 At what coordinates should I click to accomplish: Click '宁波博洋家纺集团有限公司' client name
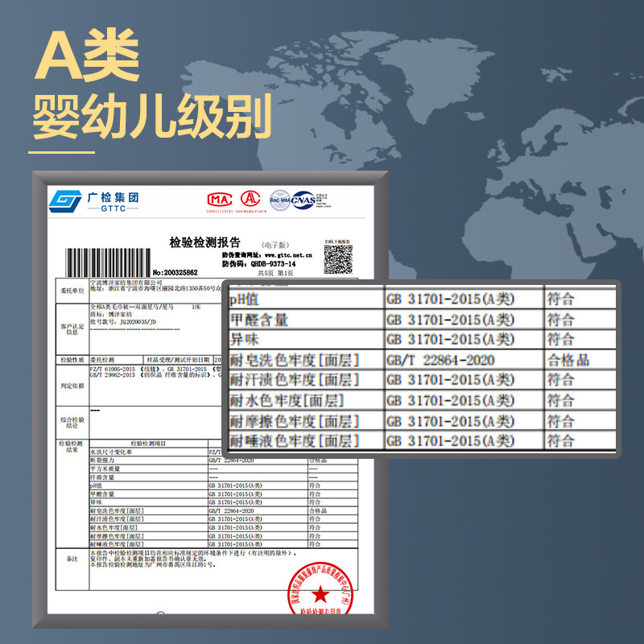[x=126, y=283]
